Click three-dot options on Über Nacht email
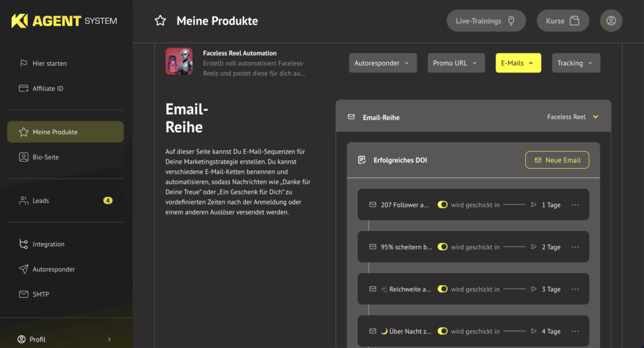 pyautogui.click(x=575, y=331)
